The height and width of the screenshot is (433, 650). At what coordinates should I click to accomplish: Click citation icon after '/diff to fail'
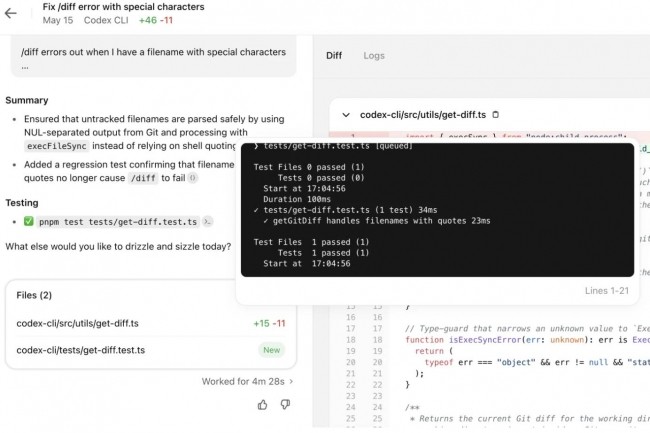193,178
